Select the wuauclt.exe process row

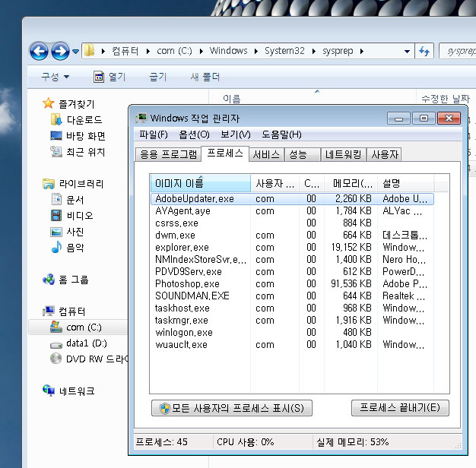tap(292, 344)
